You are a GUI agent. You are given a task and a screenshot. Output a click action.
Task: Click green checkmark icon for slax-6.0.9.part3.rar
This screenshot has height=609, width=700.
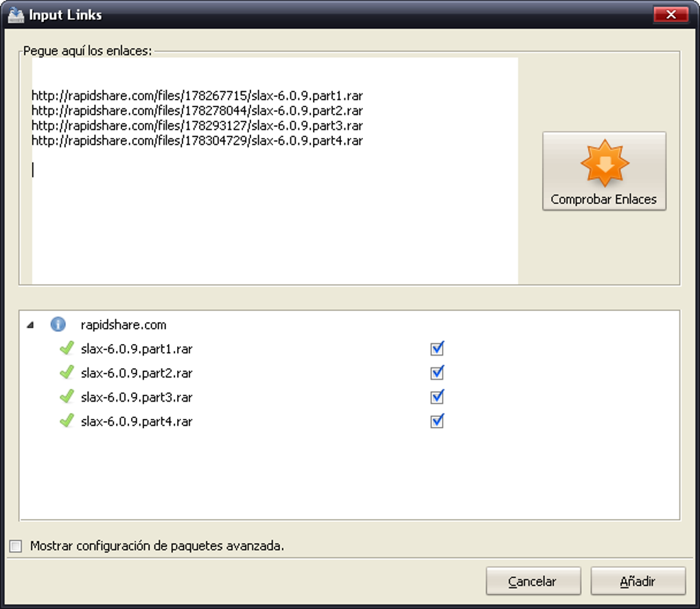[x=67, y=397]
